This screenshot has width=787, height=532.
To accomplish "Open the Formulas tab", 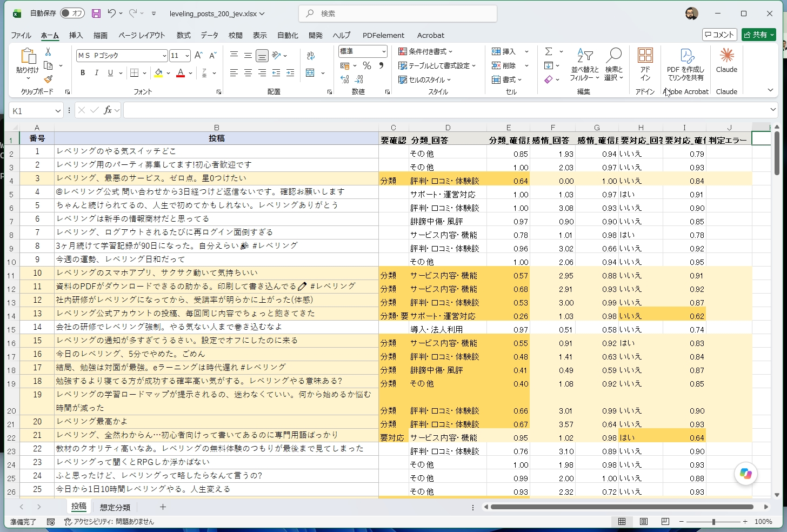I will click(184, 35).
